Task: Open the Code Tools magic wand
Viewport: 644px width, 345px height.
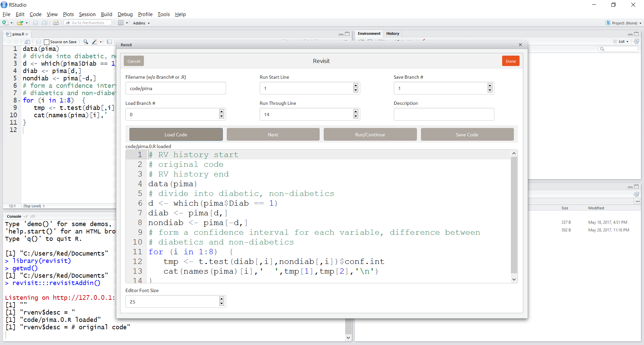Action: [x=95, y=42]
